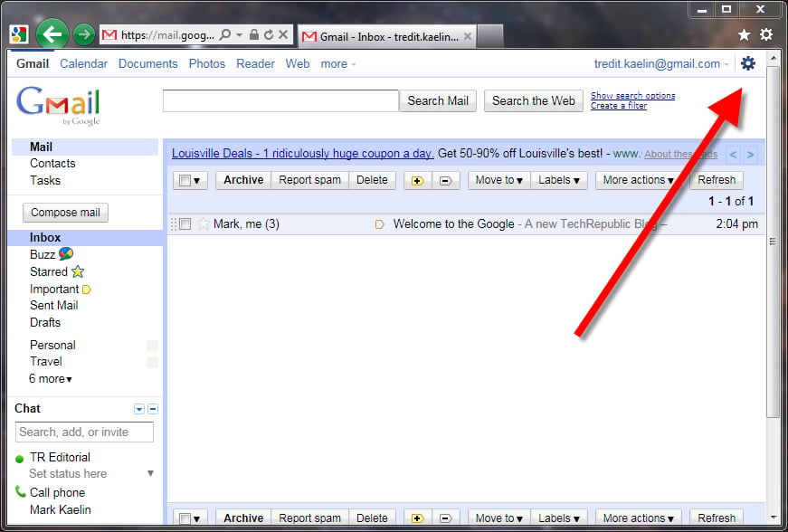Open account menu for tredit.kaelin@gmail.com

pos(661,64)
